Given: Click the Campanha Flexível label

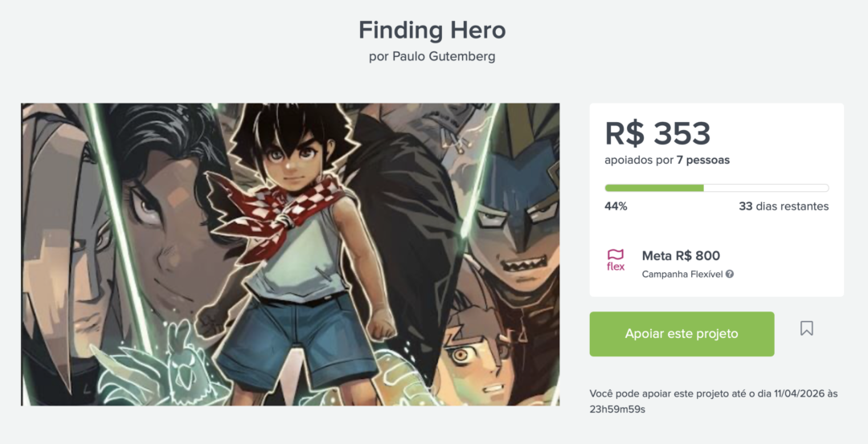Looking at the screenshot, I should [682, 275].
